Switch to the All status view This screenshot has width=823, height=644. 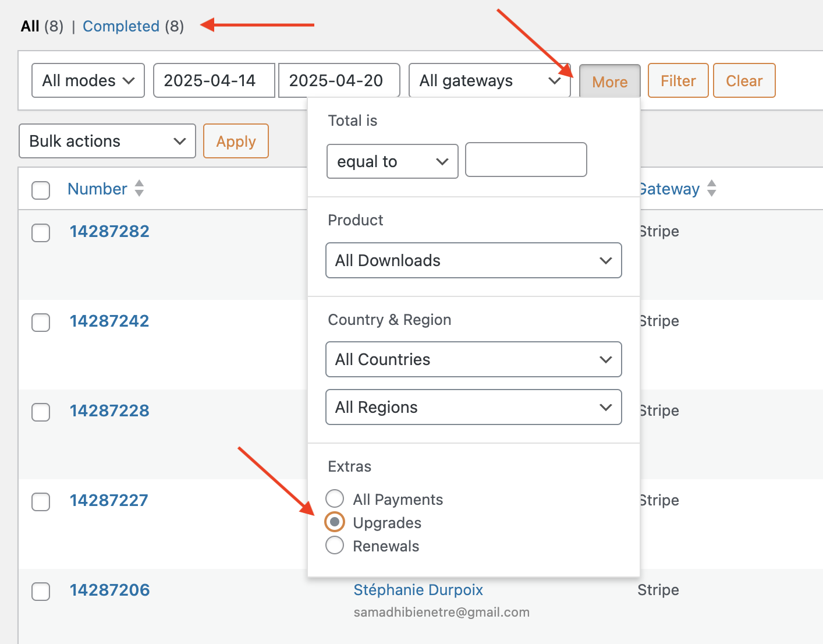click(x=30, y=26)
